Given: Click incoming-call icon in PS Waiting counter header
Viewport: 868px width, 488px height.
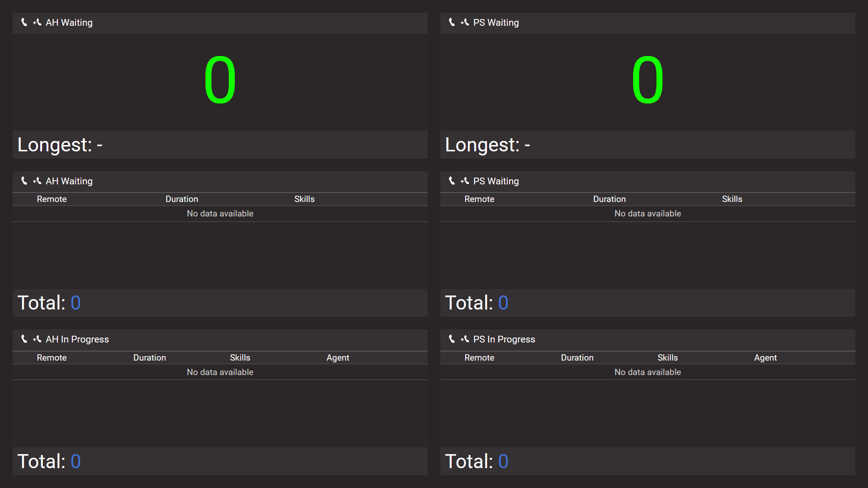Looking at the screenshot, I should point(465,22).
